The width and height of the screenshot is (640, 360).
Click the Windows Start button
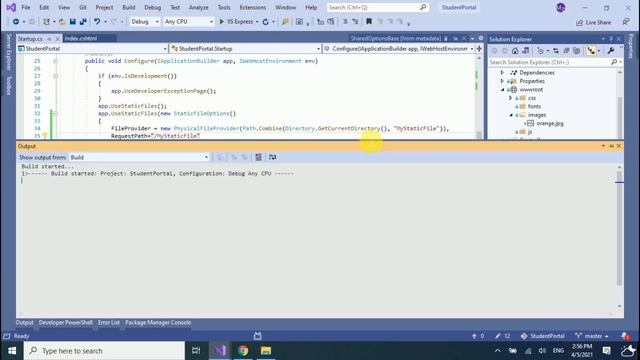(12, 351)
